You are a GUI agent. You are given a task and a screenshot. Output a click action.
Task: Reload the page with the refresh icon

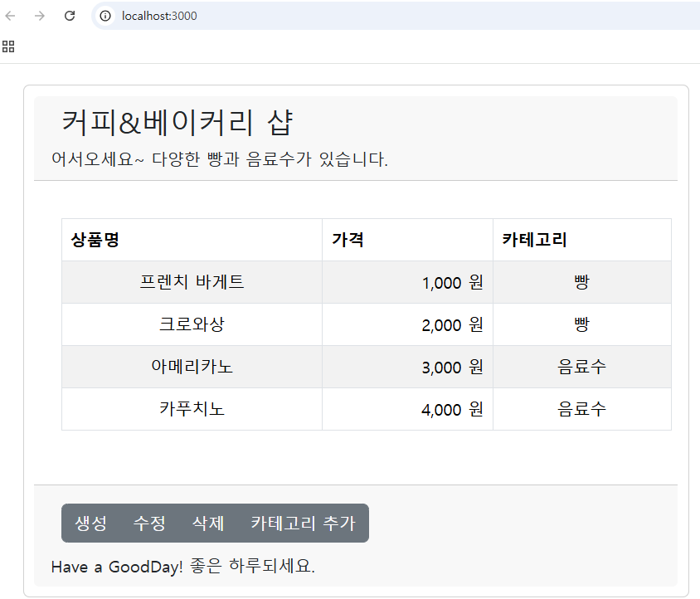pos(70,16)
